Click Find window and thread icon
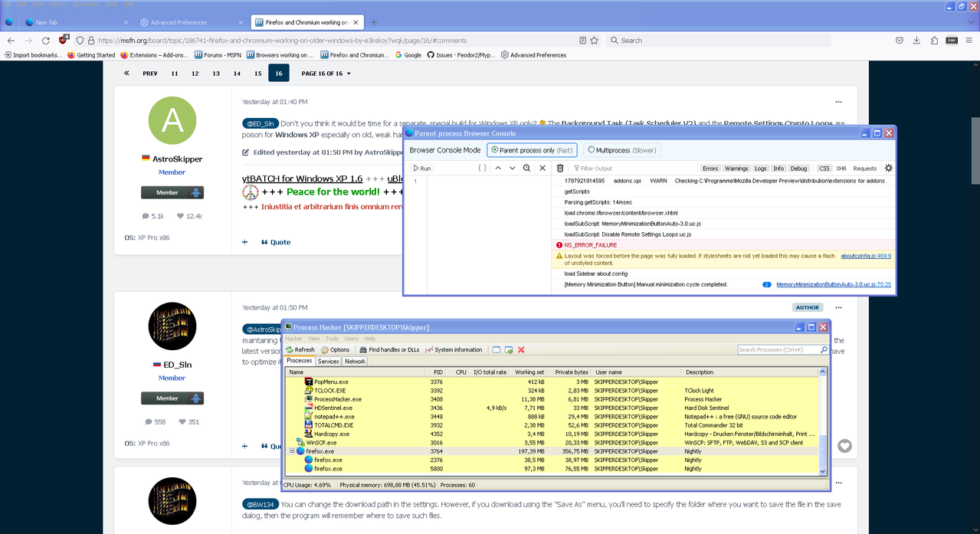 pos(509,349)
